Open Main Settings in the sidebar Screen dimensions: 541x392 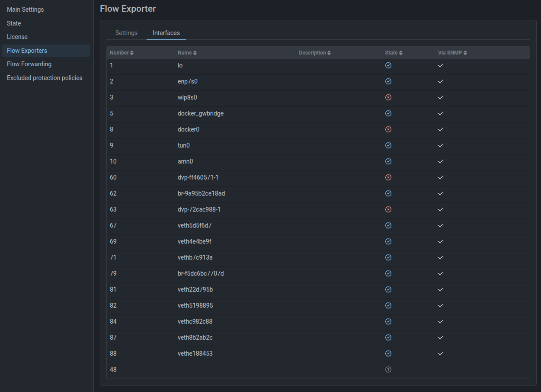coord(25,10)
